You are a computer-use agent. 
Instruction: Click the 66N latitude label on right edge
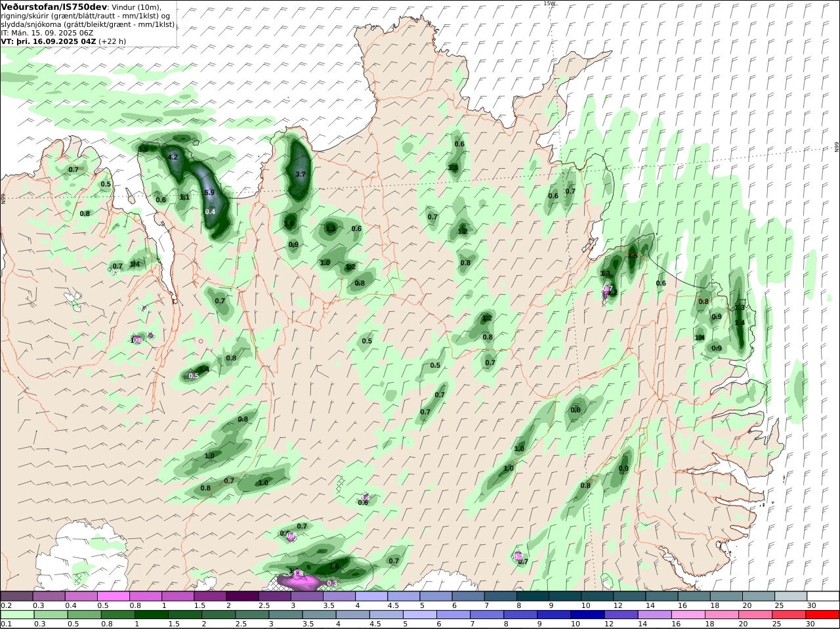coord(837,147)
